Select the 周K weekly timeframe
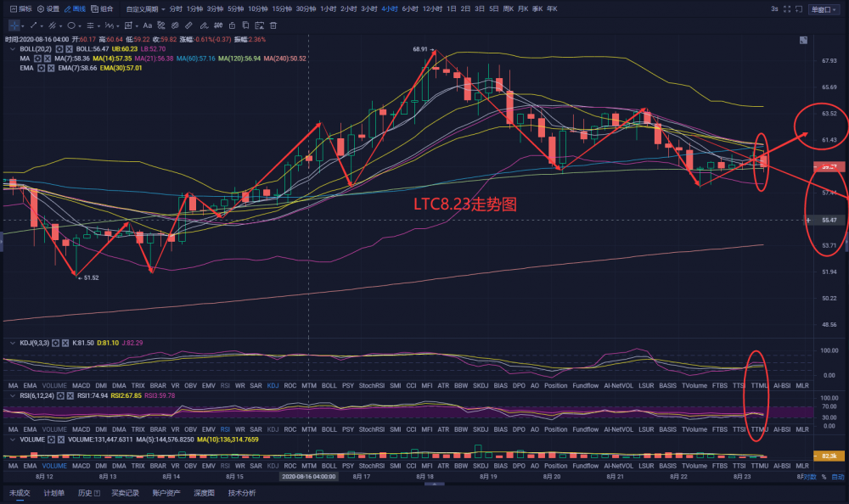The height and width of the screenshot is (504, 849). pos(508,9)
